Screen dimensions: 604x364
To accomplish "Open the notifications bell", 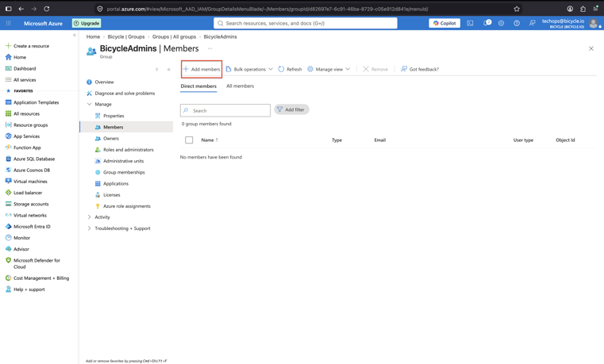I will (x=487, y=23).
